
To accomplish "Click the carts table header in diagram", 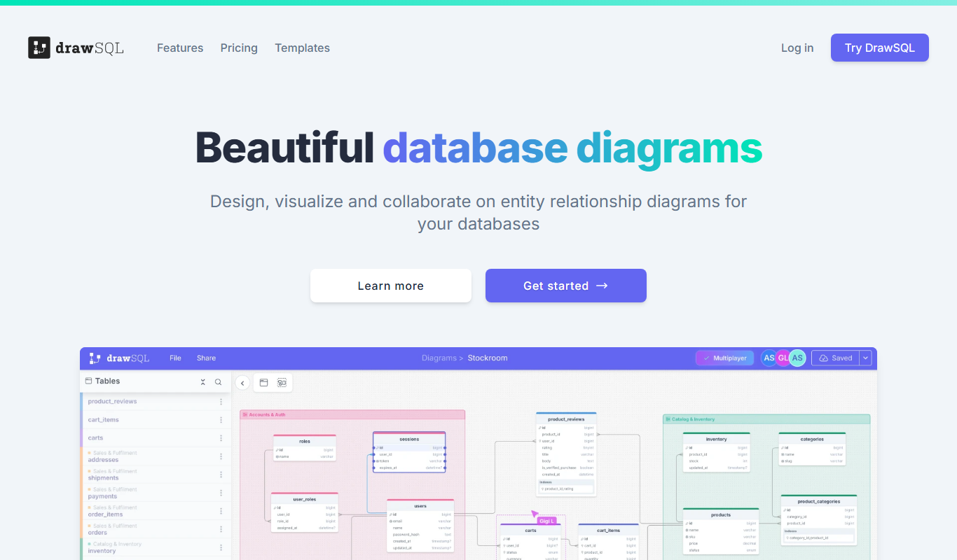I will [530, 531].
